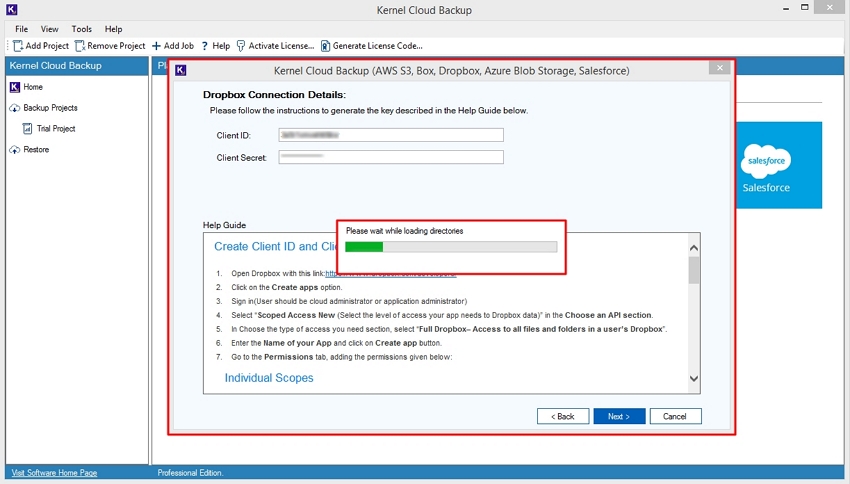Select the Restore label in the sidebar

pos(36,150)
